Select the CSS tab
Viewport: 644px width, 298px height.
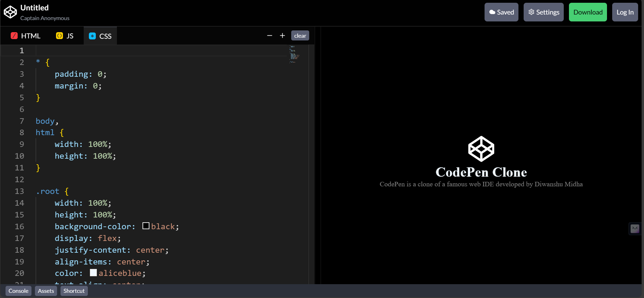(100, 36)
